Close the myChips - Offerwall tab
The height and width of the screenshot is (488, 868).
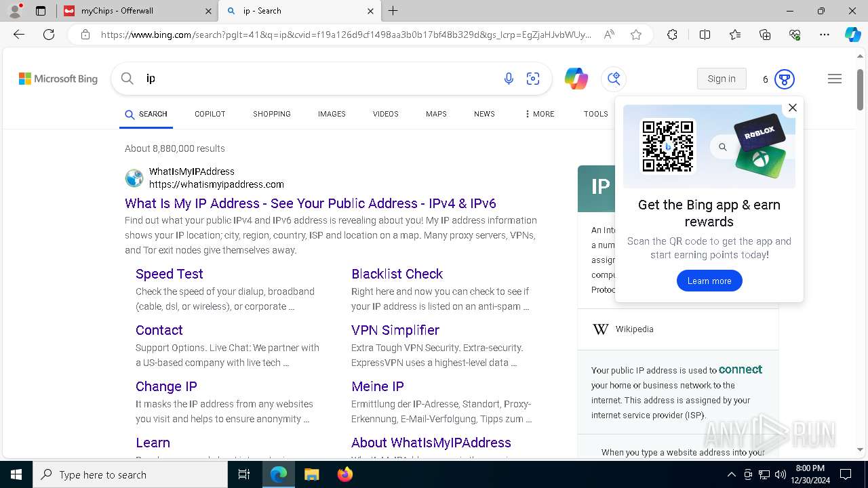[208, 11]
